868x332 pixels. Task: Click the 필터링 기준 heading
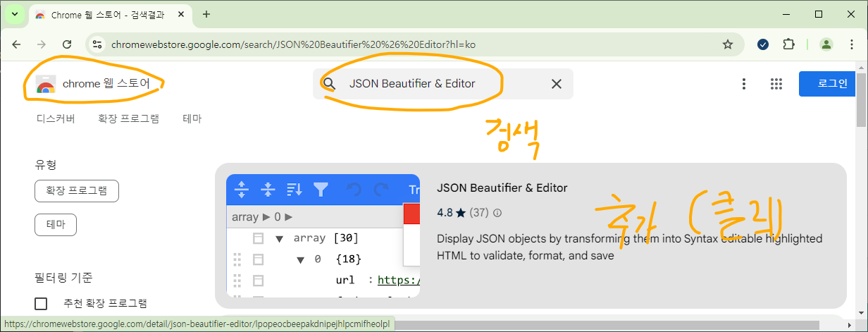click(x=63, y=278)
